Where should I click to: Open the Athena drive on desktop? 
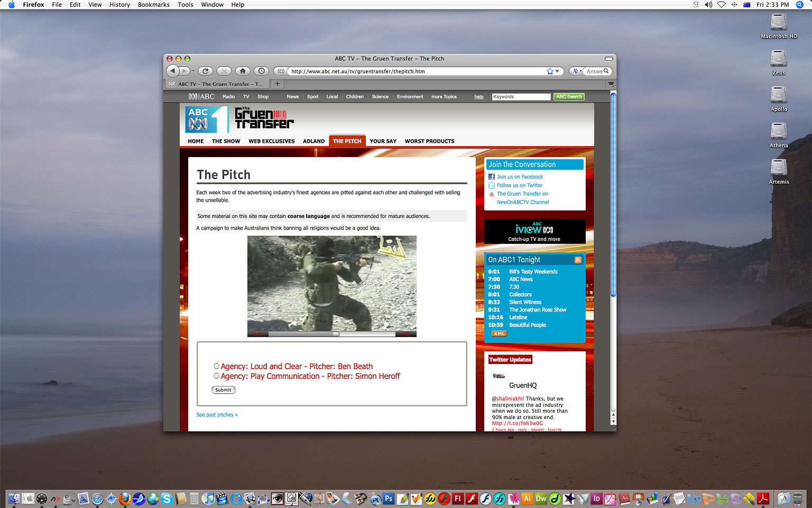pyautogui.click(x=779, y=135)
